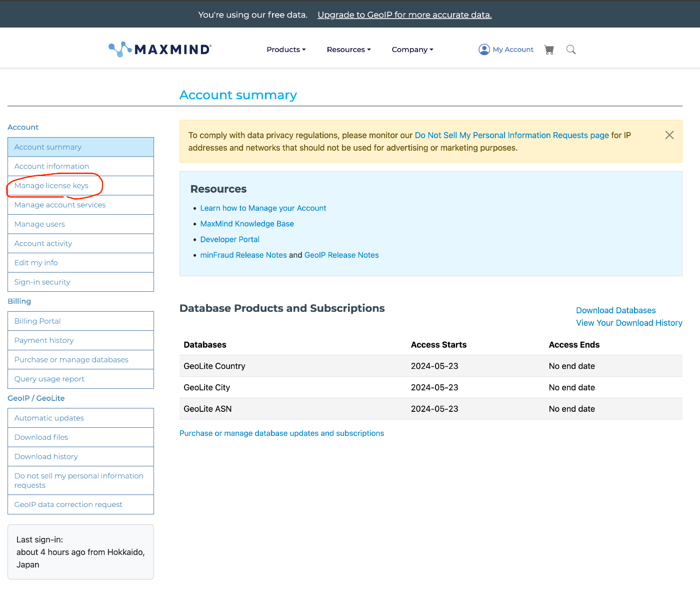The height and width of the screenshot is (592, 700).
Task: Click Do Not Sell My Personal Information Requests page link
Action: click(x=511, y=135)
